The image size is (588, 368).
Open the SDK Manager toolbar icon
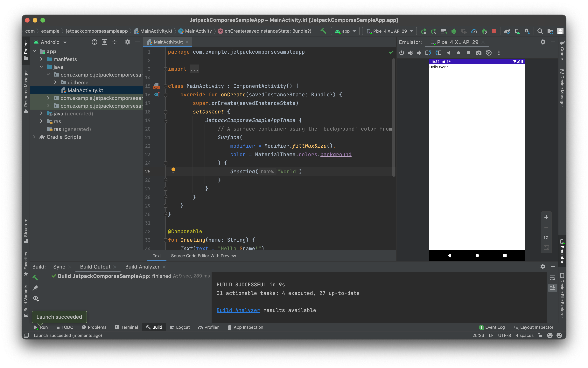[527, 31]
